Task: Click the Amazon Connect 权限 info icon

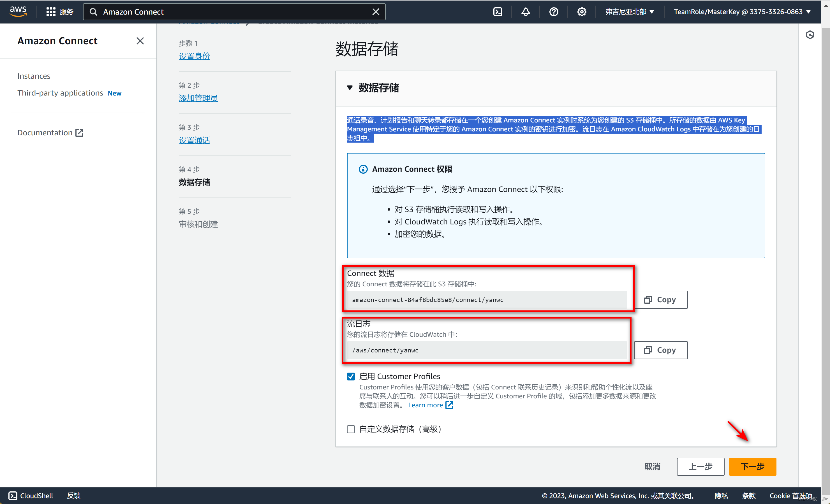Action: pyautogui.click(x=363, y=169)
